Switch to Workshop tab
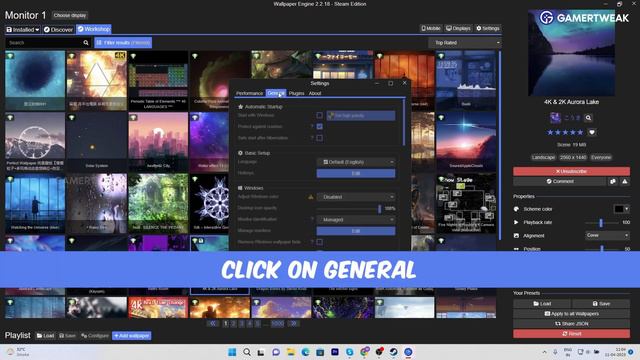The image size is (640, 360). [94, 29]
